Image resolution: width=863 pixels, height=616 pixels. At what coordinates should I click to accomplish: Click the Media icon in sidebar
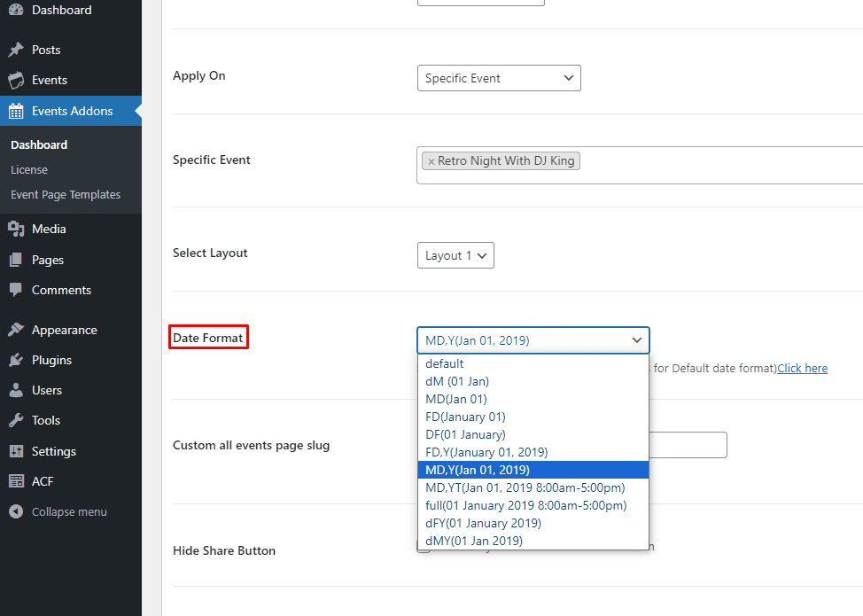[x=16, y=230]
